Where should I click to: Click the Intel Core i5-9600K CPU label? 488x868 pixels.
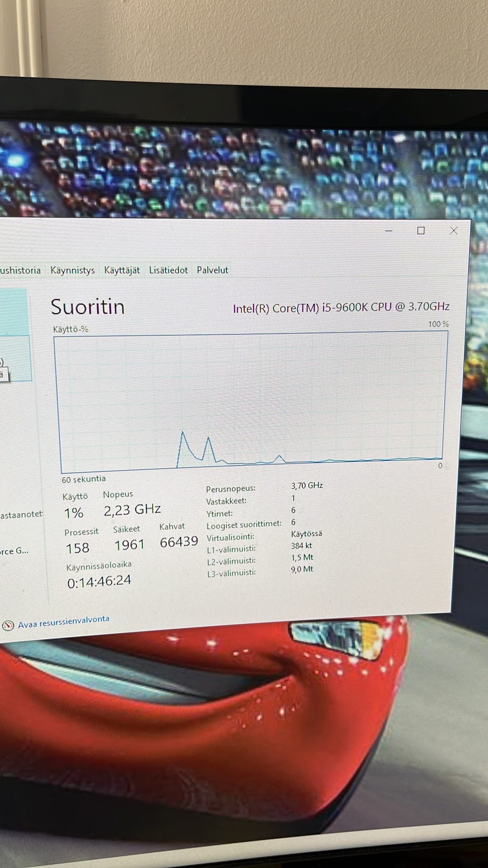(x=341, y=307)
